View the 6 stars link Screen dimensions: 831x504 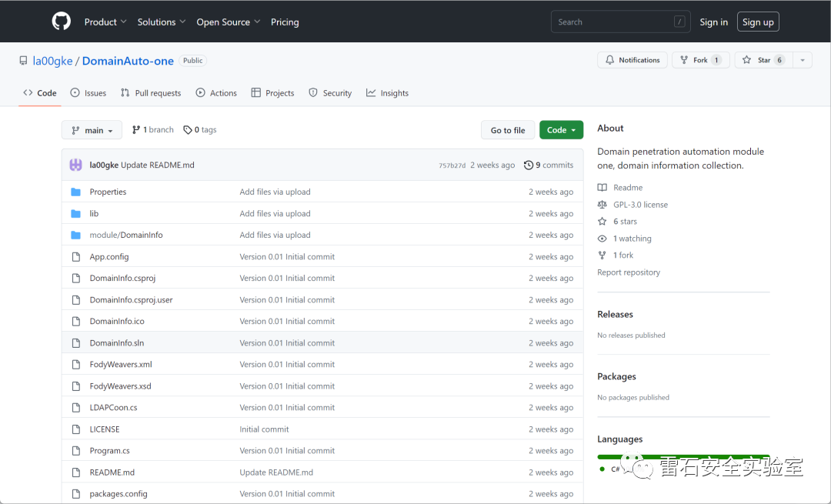617,222
